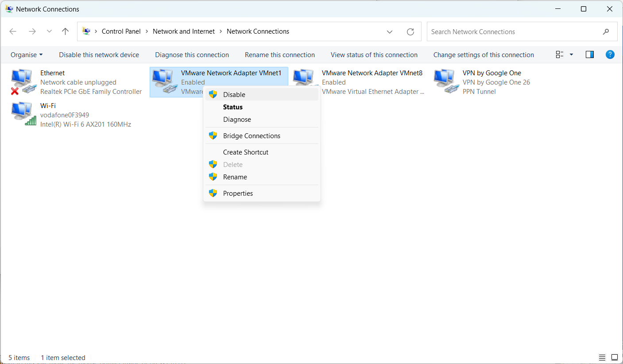Viewport: 623px width, 364px height.
Task: Click View status of this connection
Action: point(374,55)
